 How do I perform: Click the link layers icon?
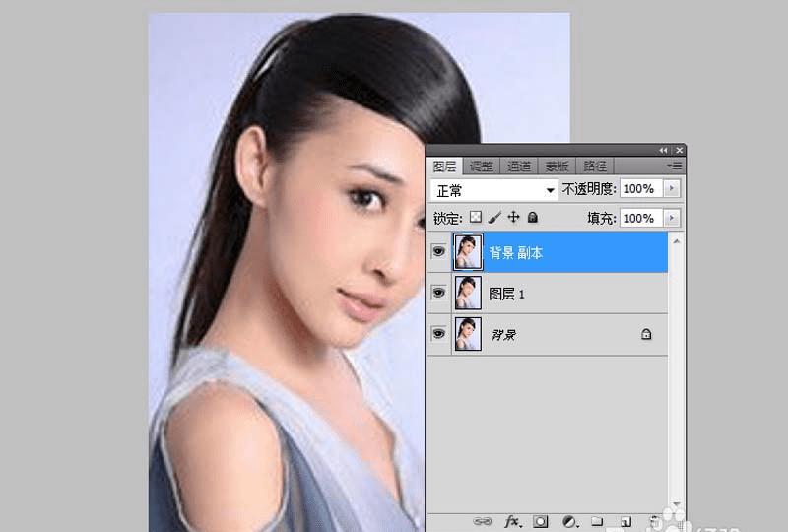click(483, 522)
